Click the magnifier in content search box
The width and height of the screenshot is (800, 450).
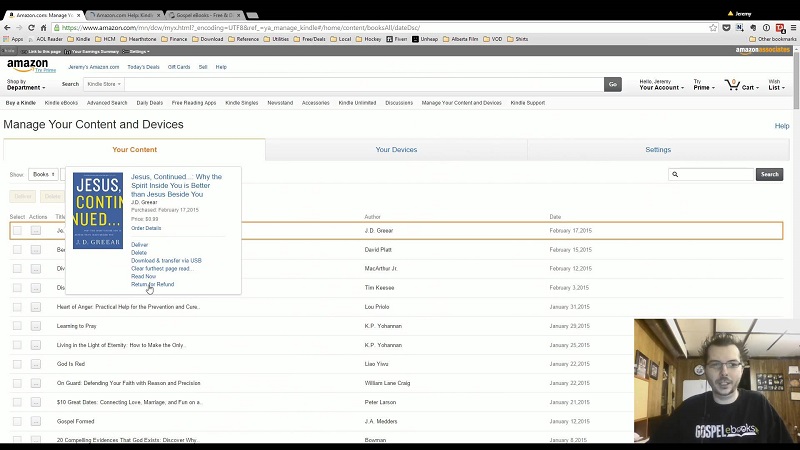[x=675, y=174]
